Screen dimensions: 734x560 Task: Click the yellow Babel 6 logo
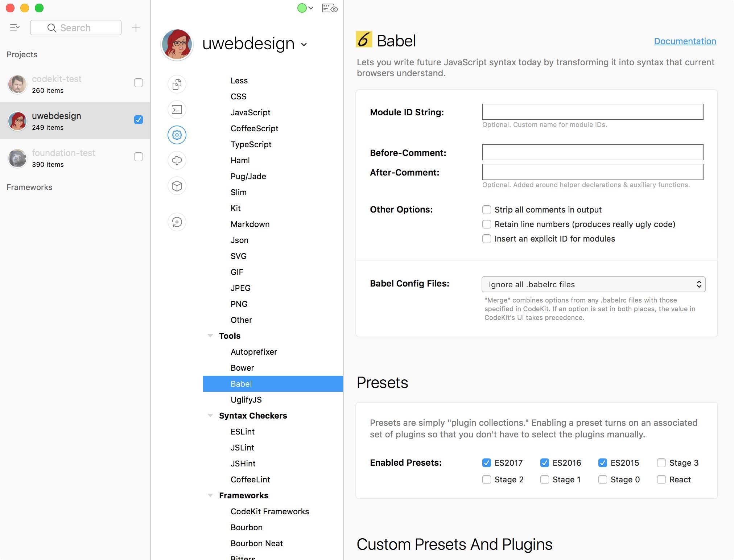364,40
